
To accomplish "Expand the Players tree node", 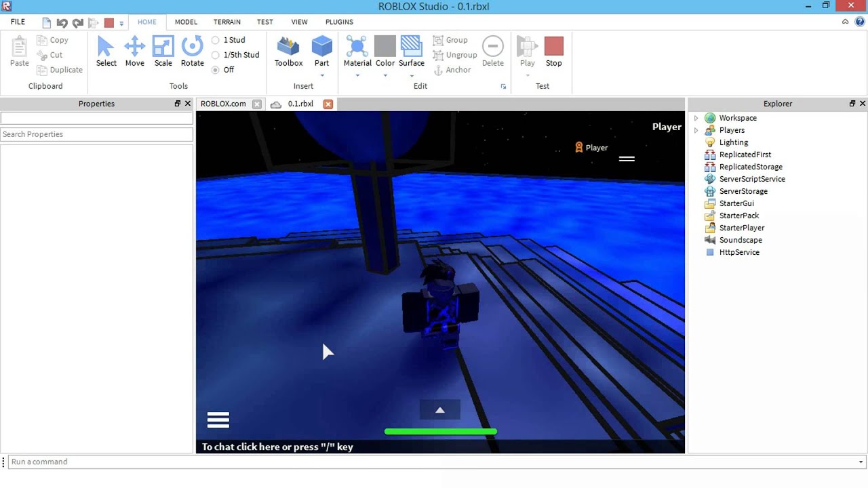I will pyautogui.click(x=696, y=130).
